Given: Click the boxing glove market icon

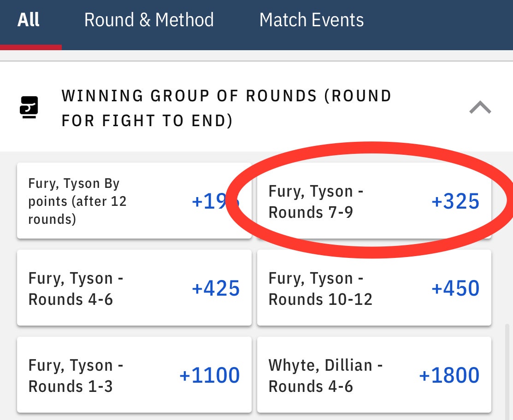Looking at the screenshot, I should [x=29, y=107].
